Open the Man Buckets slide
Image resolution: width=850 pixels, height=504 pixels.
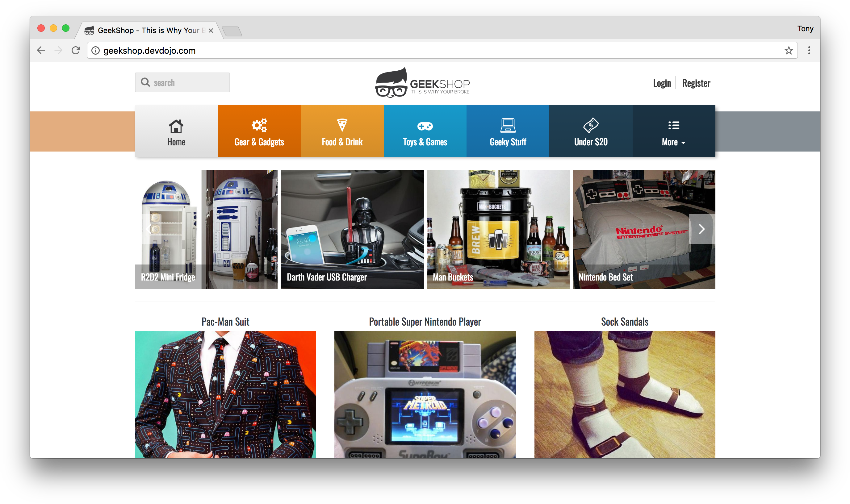[x=498, y=230]
